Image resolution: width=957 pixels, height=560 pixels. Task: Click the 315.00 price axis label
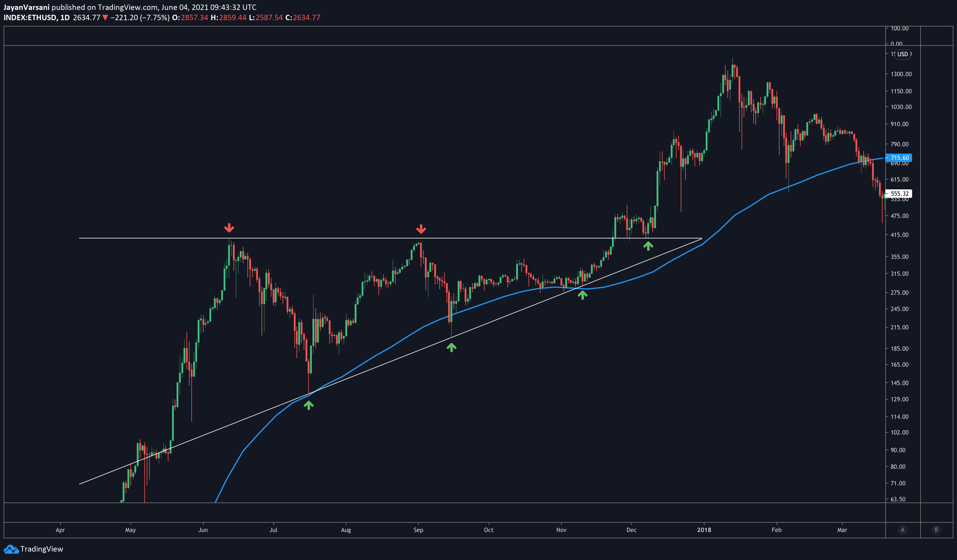click(900, 274)
